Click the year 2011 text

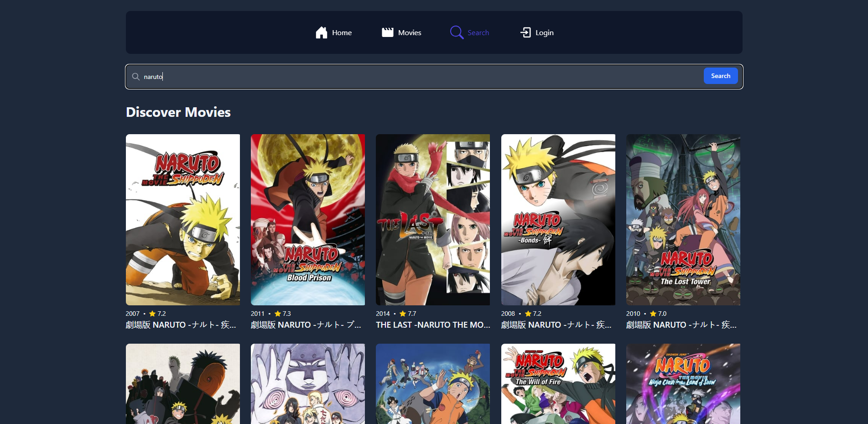pos(258,314)
